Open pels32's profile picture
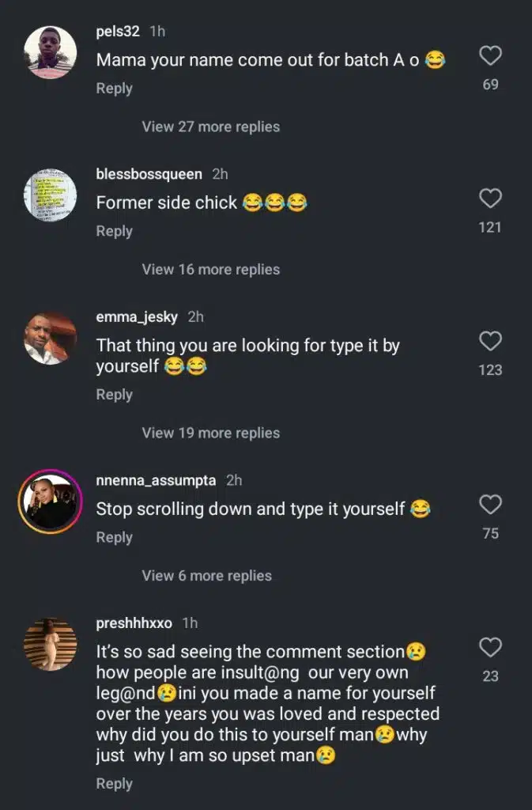Viewport: 532px width, 810px height. 51,53
